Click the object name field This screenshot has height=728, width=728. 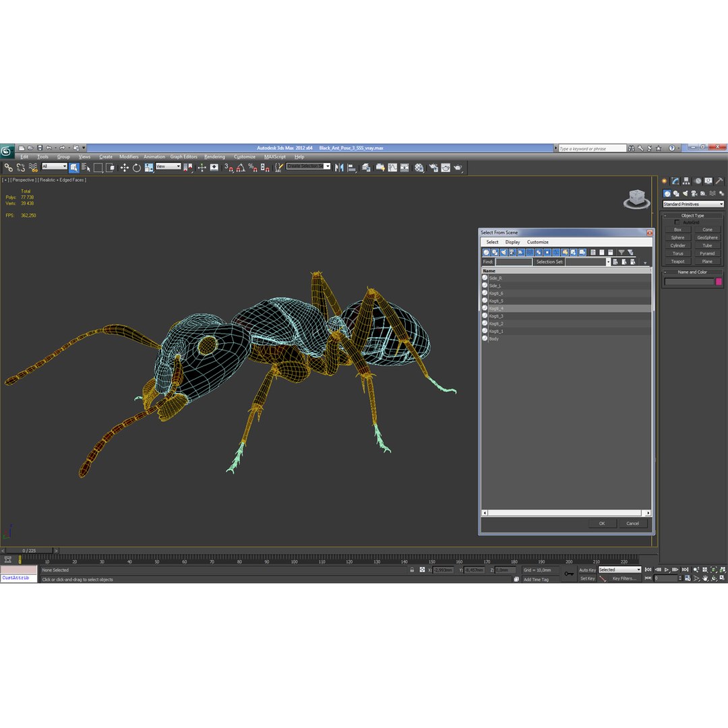pyautogui.click(x=689, y=281)
